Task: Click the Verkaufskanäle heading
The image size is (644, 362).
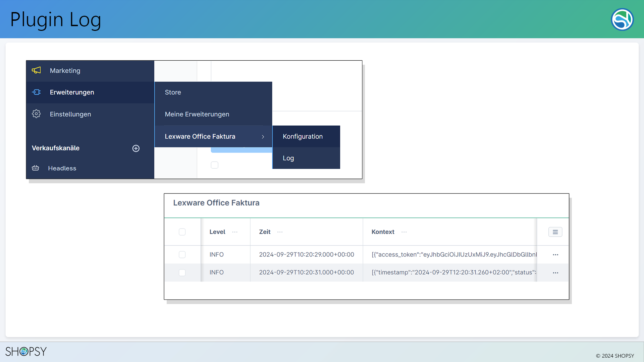Action: point(56,148)
